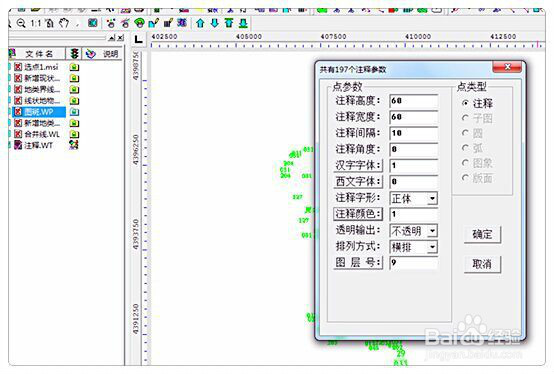Toggle state icon for 新增现状 file
Image resolution: width=554 pixels, height=374 pixels.
coord(74,78)
